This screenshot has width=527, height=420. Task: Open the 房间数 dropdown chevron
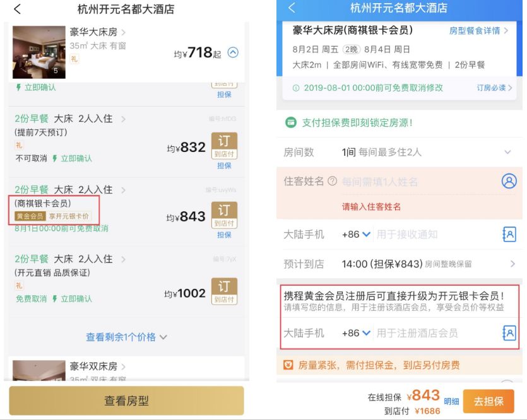[507, 152]
